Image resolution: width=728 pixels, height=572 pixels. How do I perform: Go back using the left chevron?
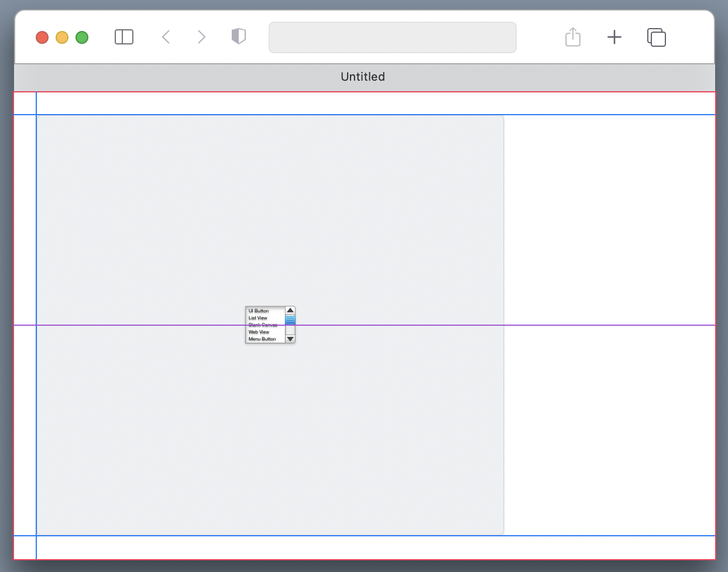pos(166,37)
